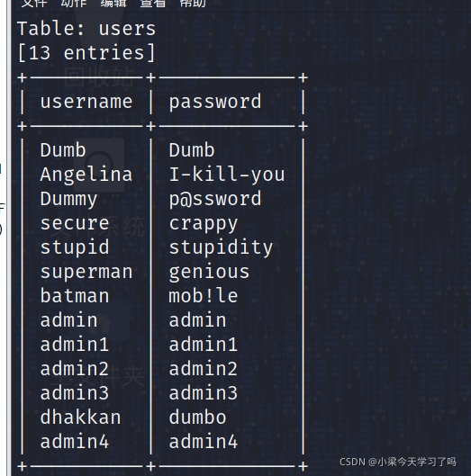This screenshot has width=471, height=476.
Task: Click the CSDN watermark text
Action: [398, 462]
